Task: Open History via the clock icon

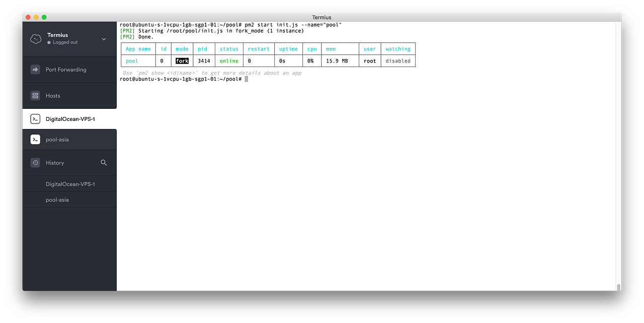Action: coord(35,162)
